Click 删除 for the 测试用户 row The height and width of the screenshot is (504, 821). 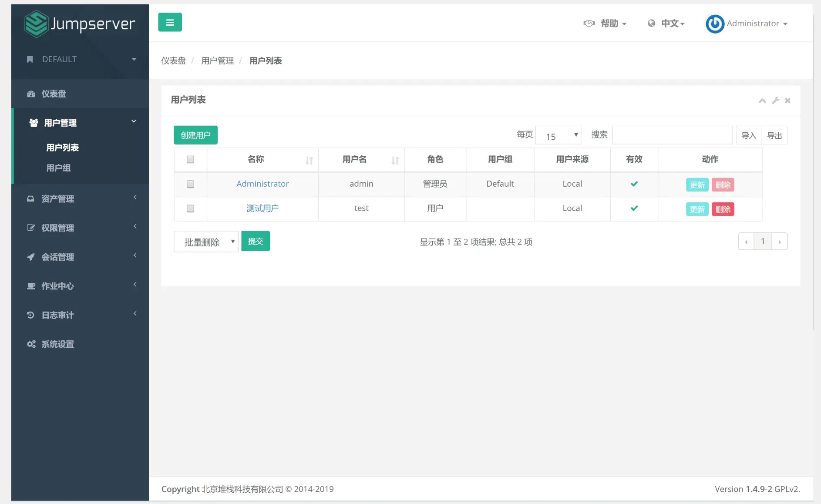coord(723,209)
